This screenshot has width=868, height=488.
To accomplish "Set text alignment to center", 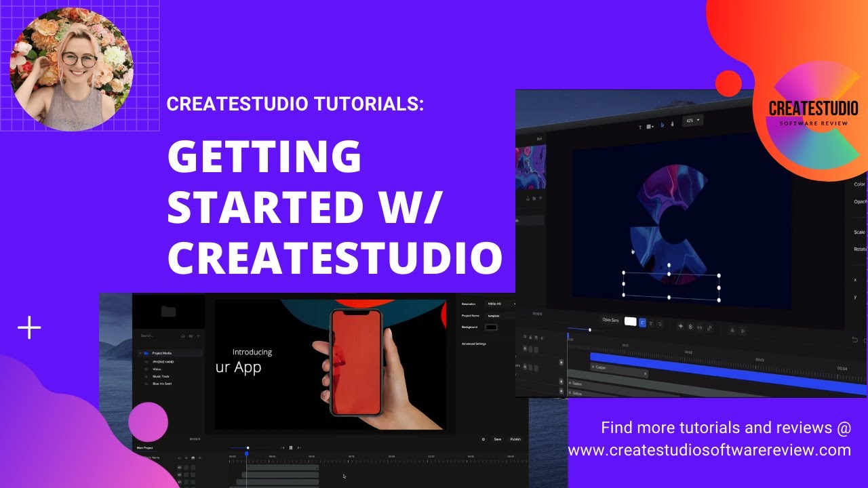I will point(651,323).
